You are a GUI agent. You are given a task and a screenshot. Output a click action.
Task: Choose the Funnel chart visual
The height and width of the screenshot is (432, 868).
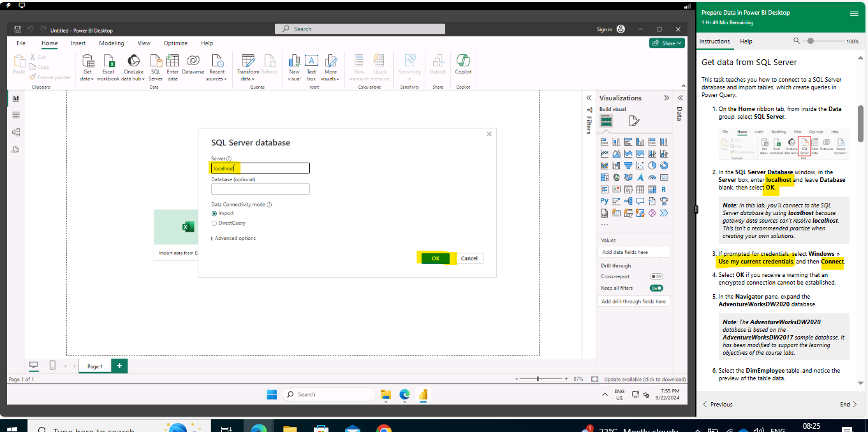tap(628, 165)
